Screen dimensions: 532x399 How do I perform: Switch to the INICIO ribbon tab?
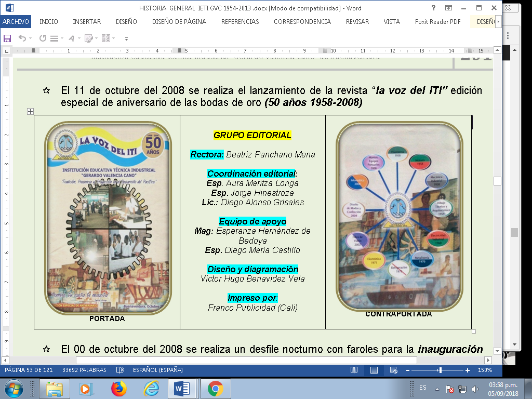tap(49, 22)
